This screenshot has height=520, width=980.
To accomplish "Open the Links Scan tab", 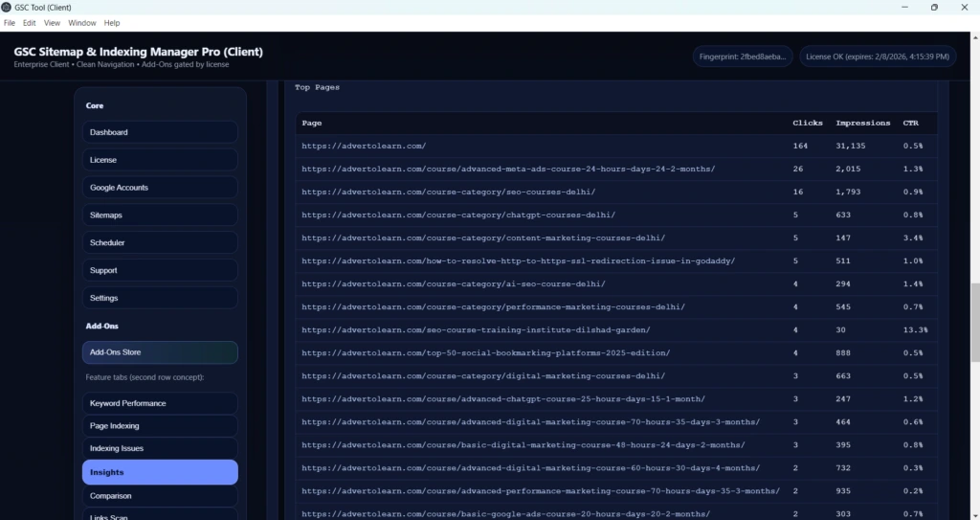I will point(160,515).
